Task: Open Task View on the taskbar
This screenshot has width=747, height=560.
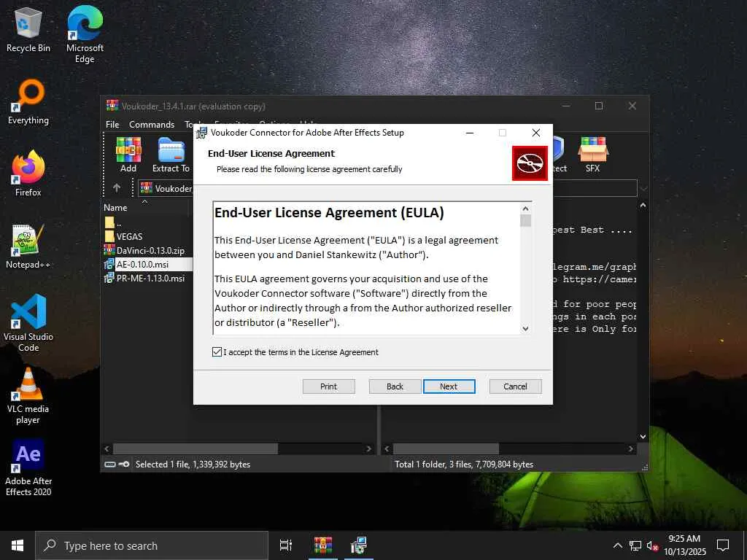Action: (x=286, y=545)
